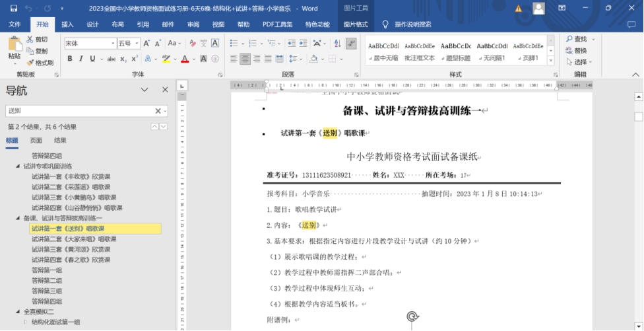Click the red font color button
Image resolution: width=644 pixels, height=331 pixels.
click(185, 59)
